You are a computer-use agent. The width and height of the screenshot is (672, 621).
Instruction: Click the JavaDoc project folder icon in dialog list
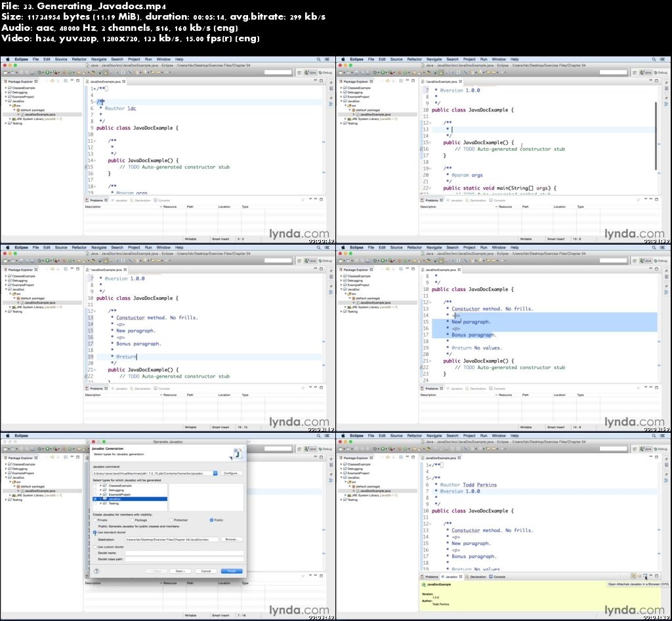point(105,499)
